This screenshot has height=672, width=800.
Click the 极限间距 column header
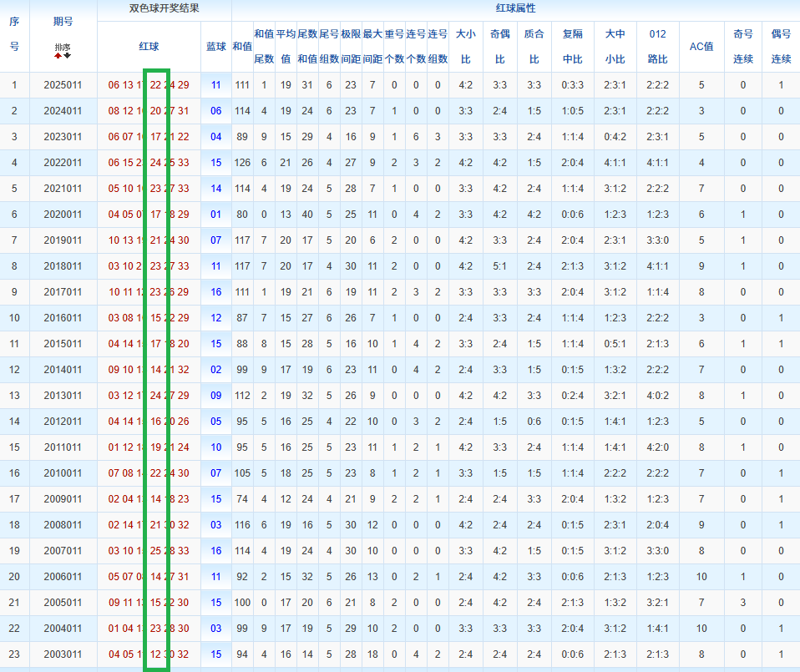(x=351, y=47)
